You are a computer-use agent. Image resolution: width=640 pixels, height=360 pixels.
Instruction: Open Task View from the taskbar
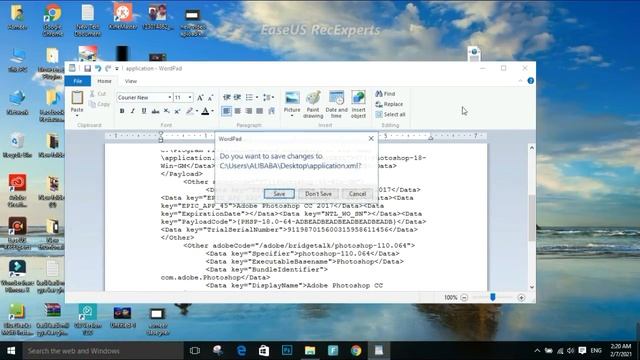coord(195,351)
